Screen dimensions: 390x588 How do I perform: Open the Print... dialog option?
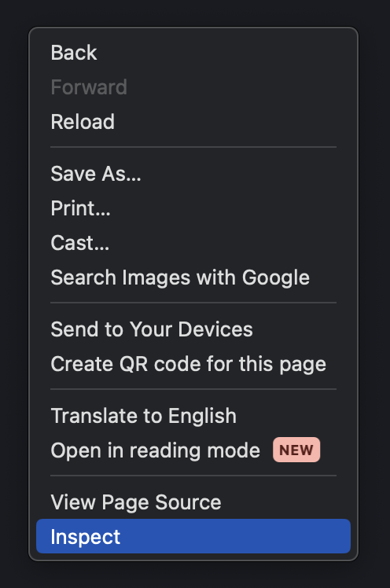193,208
